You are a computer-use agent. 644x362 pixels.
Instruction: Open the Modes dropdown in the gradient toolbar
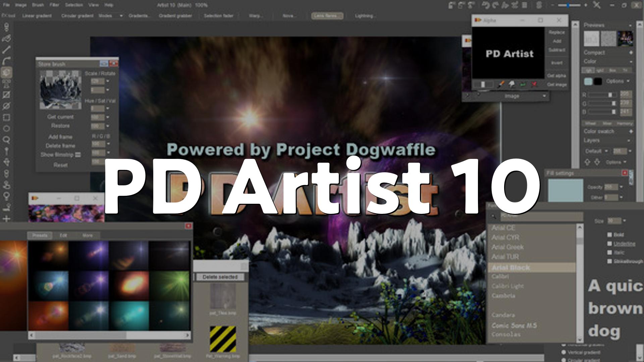(110, 16)
